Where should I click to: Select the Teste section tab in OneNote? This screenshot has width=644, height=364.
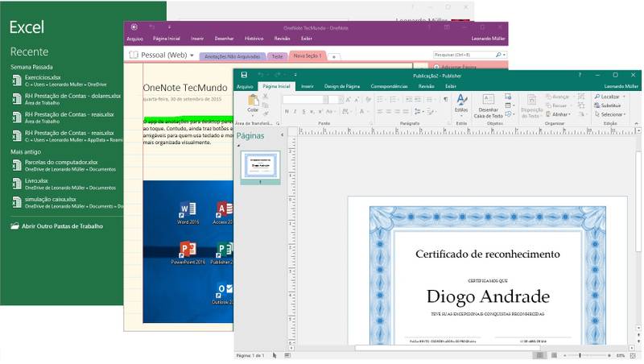[277, 56]
